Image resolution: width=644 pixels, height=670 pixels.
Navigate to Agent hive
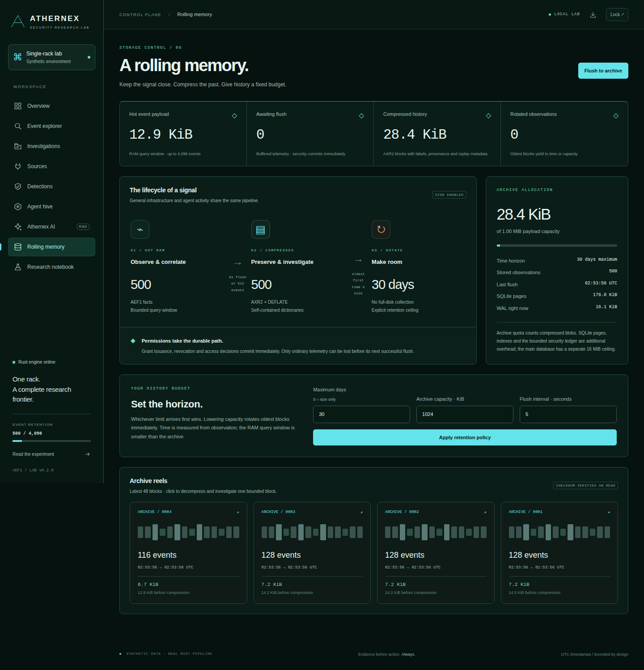tap(51, 207)
